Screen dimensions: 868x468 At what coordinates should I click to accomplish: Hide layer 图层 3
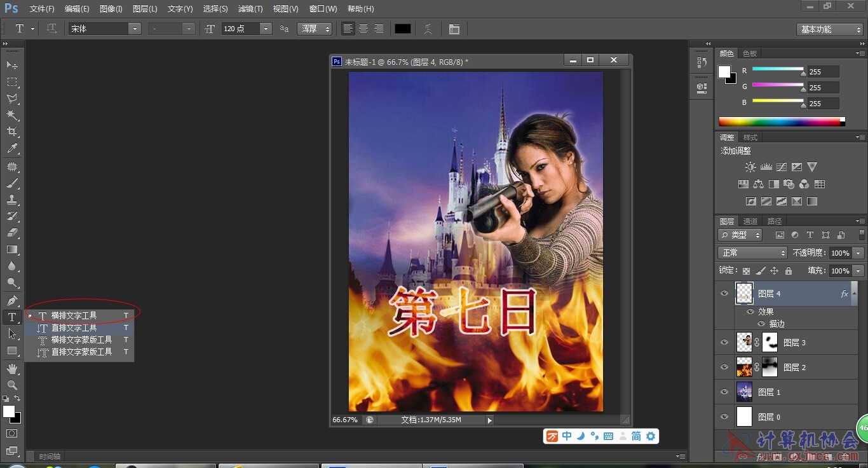(724, 342)
